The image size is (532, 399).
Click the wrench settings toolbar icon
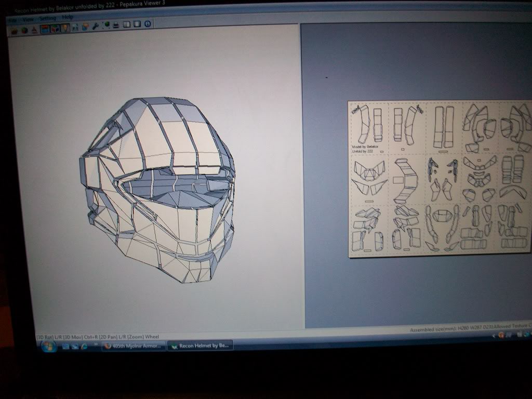[96, 26]
